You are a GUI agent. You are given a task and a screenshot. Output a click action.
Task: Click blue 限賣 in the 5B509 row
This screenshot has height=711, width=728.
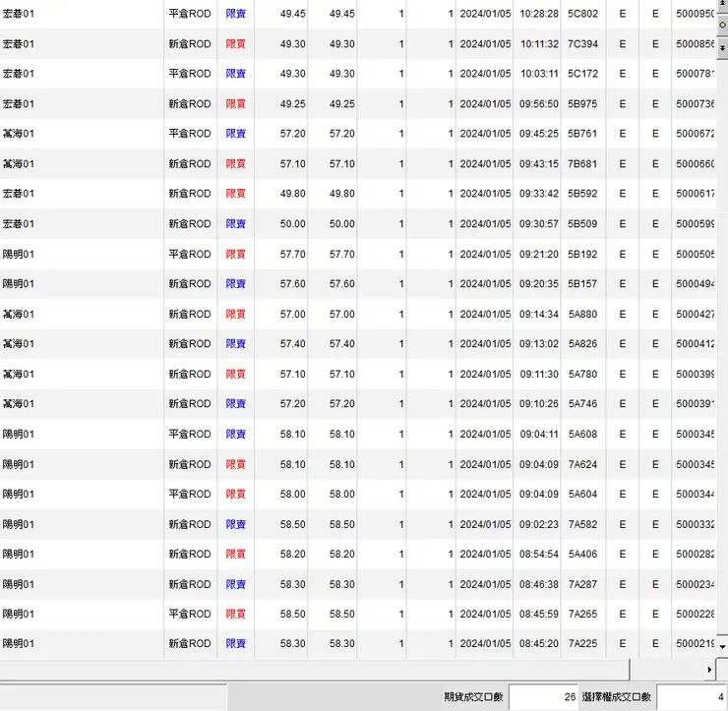coord(236,223)
